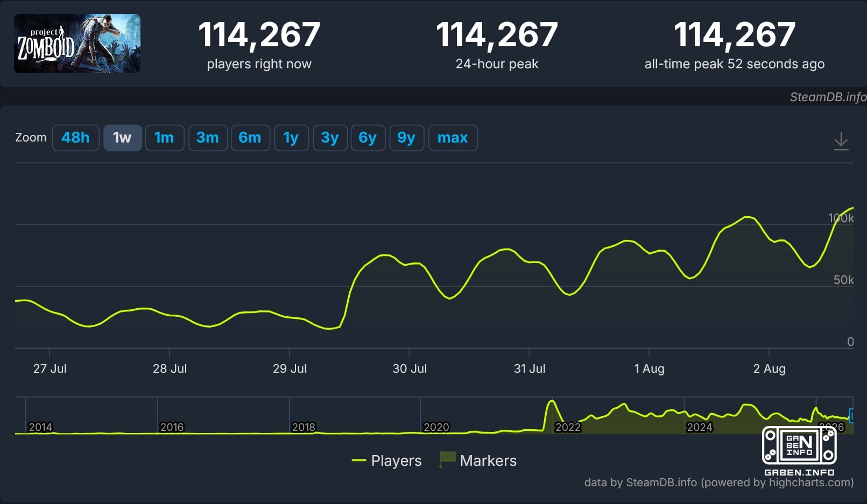
Task: Select the 48h zoom range
Action: pyautogui.click(x=75, y=138)
